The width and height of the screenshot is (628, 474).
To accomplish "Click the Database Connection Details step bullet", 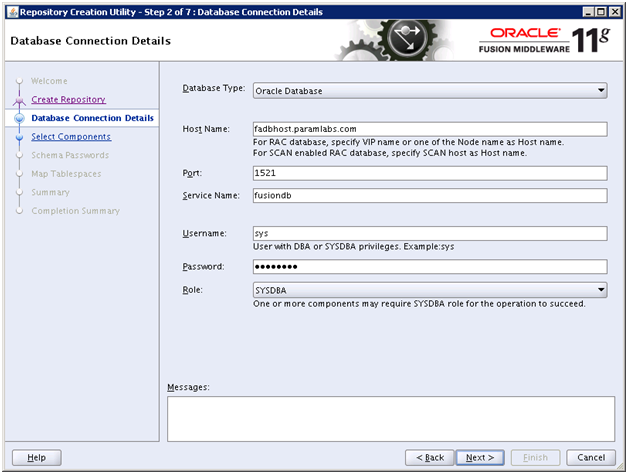I will 19,118.
